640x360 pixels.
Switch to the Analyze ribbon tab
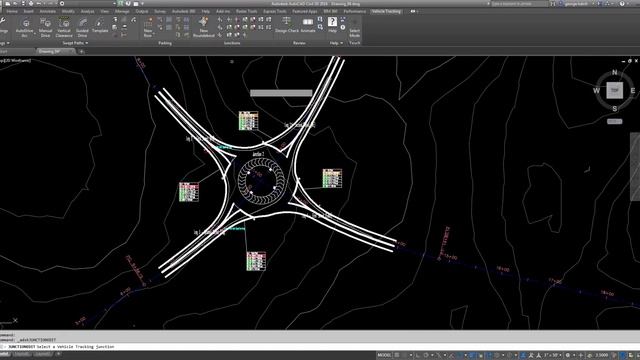pos(87,11)
